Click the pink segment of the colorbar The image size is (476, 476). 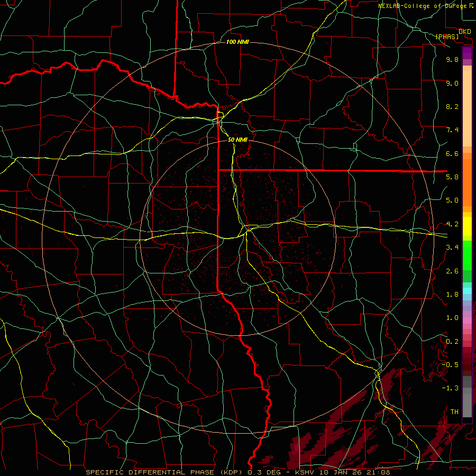(x=467, y=321)
